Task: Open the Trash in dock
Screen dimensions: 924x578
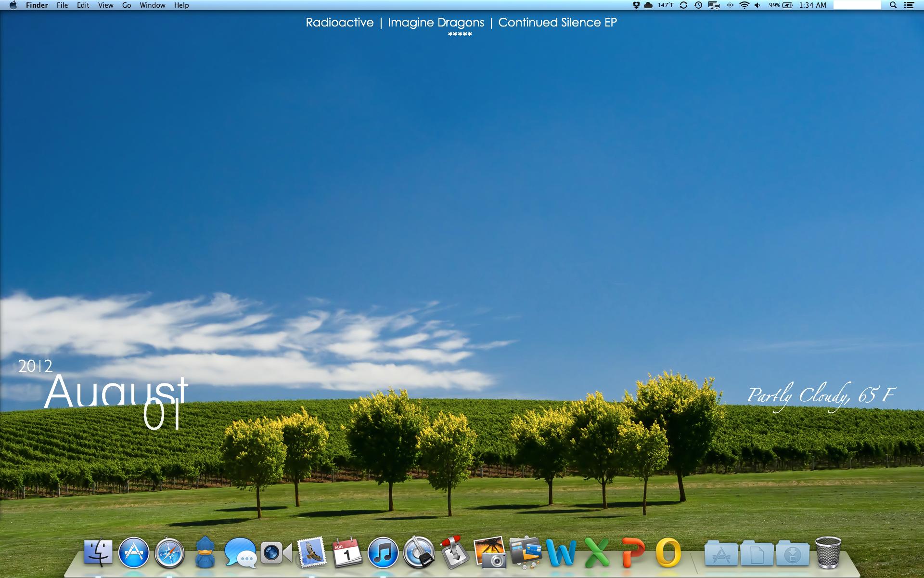Action: pos(828,553)
